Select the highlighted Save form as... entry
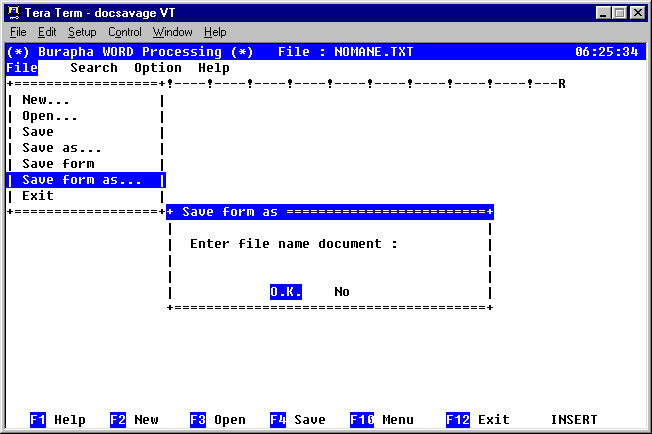 coord(86,180)
